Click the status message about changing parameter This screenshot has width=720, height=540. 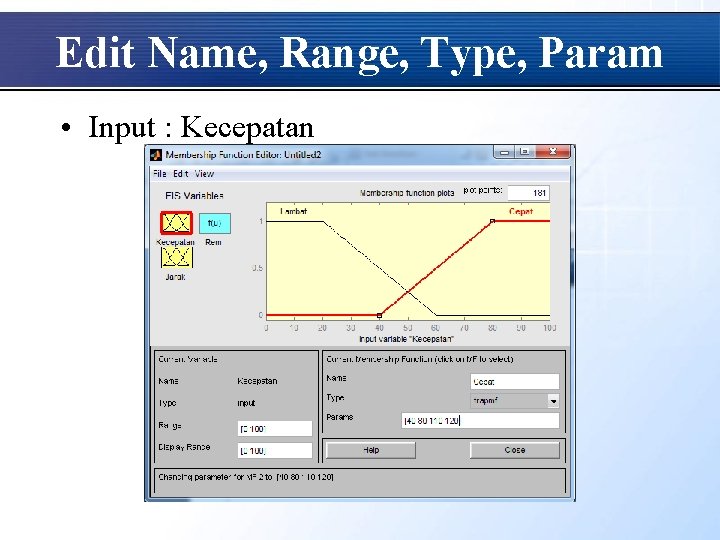(x=246, y=477)
